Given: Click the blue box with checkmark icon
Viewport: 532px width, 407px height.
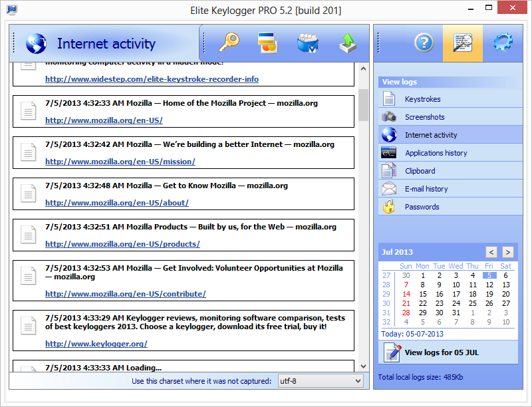Looking at the screenshot, I should [307, 44].
